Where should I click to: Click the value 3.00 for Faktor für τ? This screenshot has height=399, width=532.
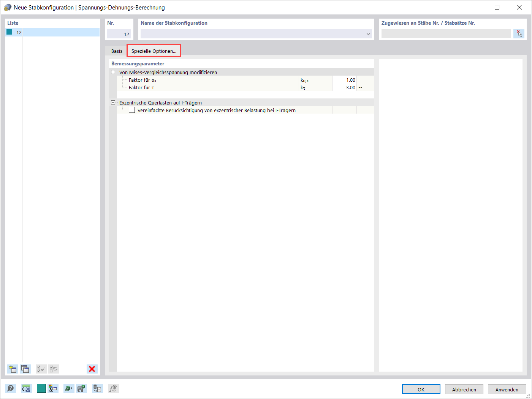click(344, 87)
